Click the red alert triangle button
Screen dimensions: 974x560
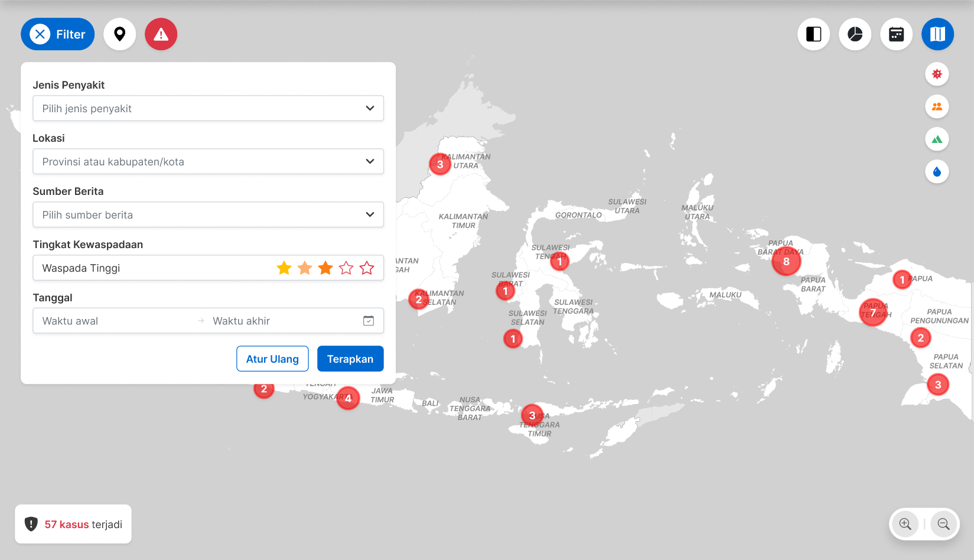point(161,34)
